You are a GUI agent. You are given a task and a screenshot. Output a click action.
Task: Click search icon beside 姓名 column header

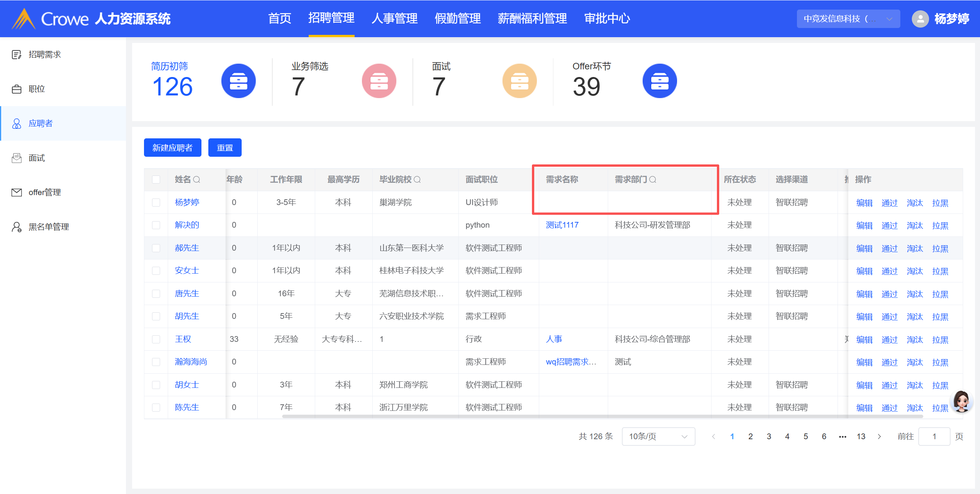pos(197,180)
